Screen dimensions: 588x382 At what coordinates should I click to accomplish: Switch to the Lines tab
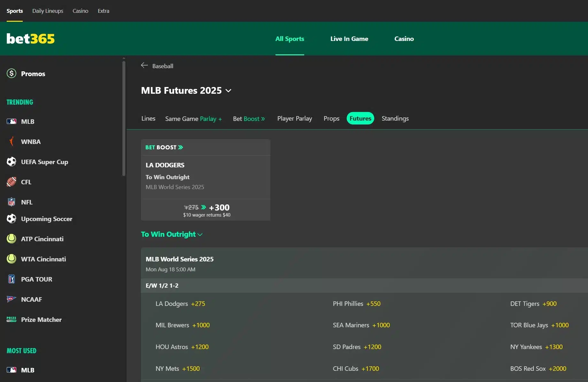[148, 118]
